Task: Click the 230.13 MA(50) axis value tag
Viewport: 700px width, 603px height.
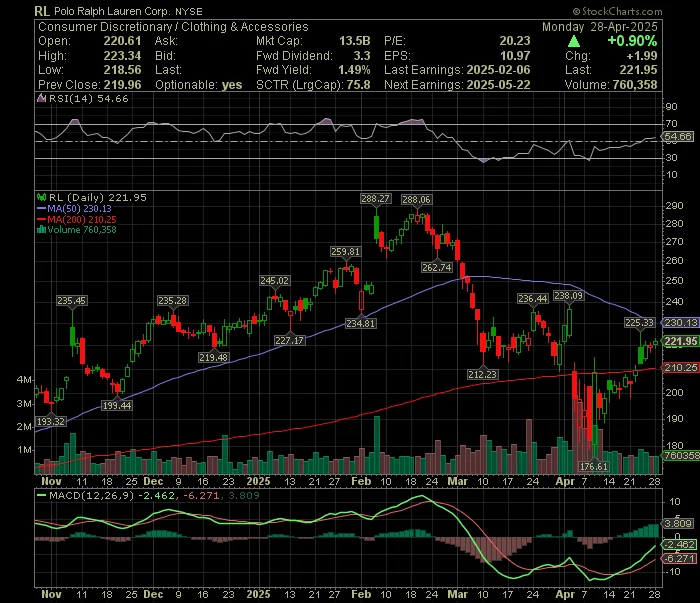Action: [680, 323]
